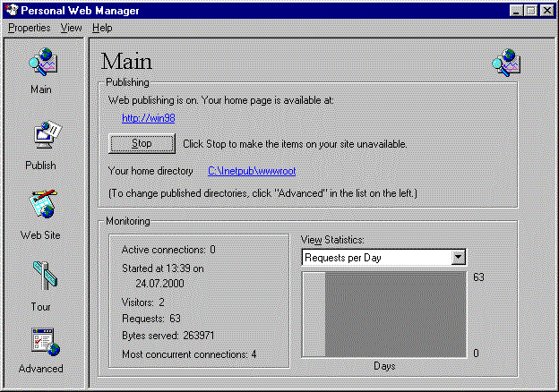Click the Personal Web Manager title bar icon

tap(12, 10)
